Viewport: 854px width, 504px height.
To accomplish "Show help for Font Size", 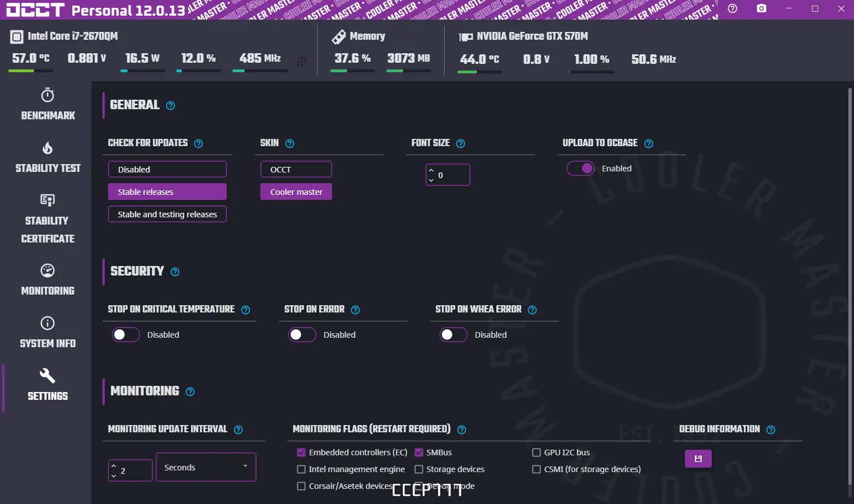I will click(x=460, y=143).
